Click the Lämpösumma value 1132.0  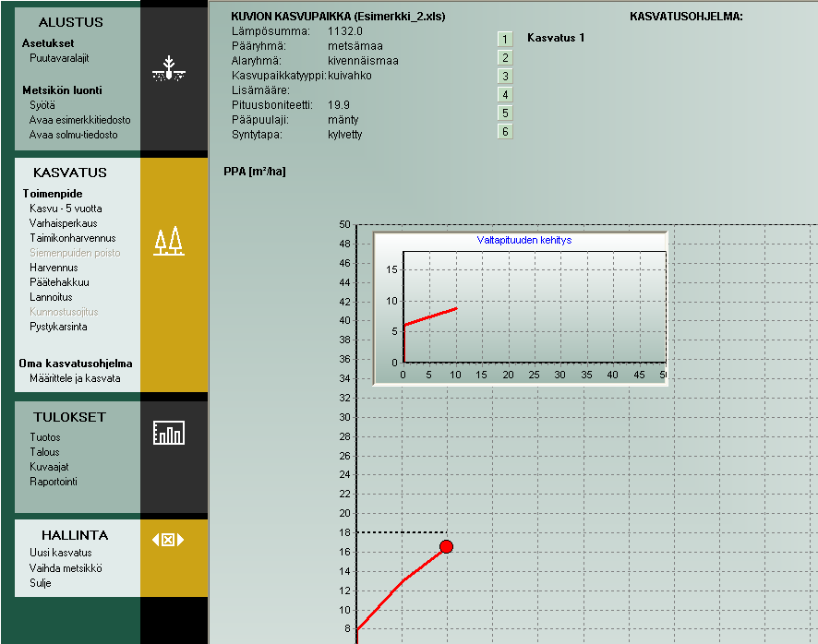tap(345, 31)
